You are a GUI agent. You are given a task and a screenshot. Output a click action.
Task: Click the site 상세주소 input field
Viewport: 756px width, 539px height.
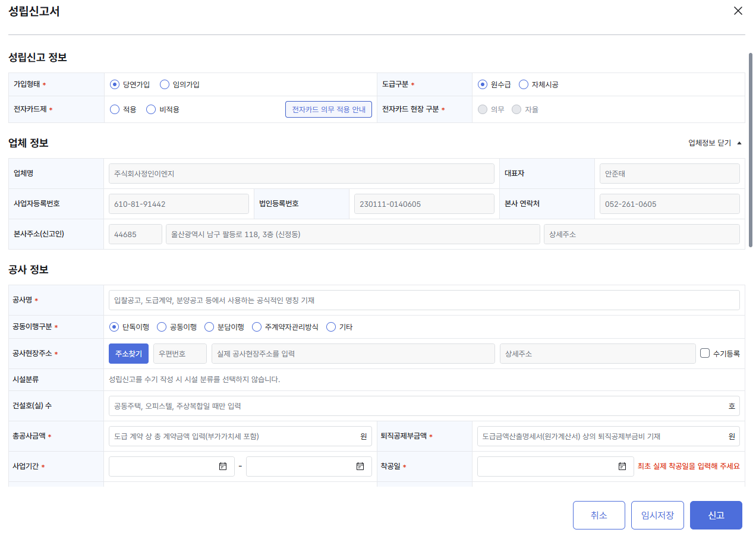pyautogui.click(x=598, y=354)
